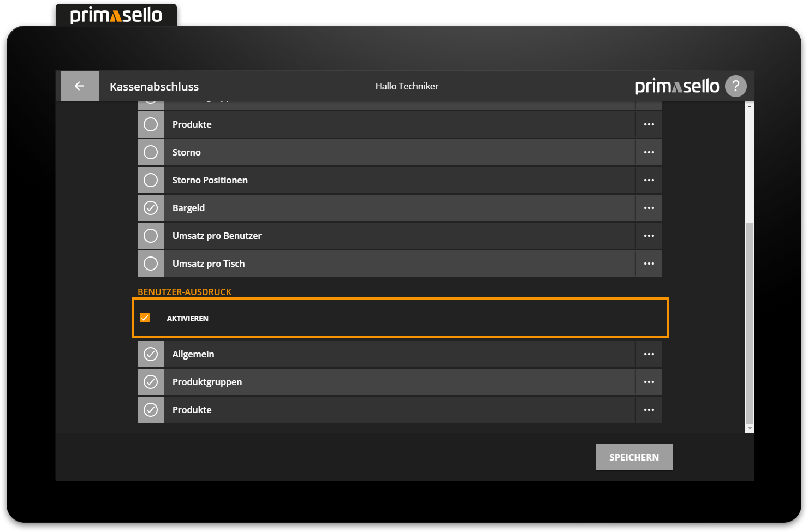808x532 pixels.
Task: Open the help icon in the header
Action: point(735,86)
